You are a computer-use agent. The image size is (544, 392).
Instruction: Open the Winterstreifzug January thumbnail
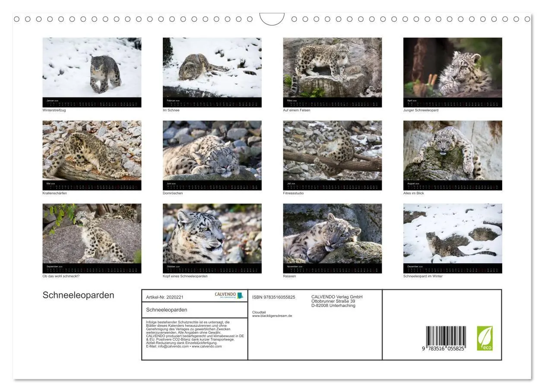(92, 72)
